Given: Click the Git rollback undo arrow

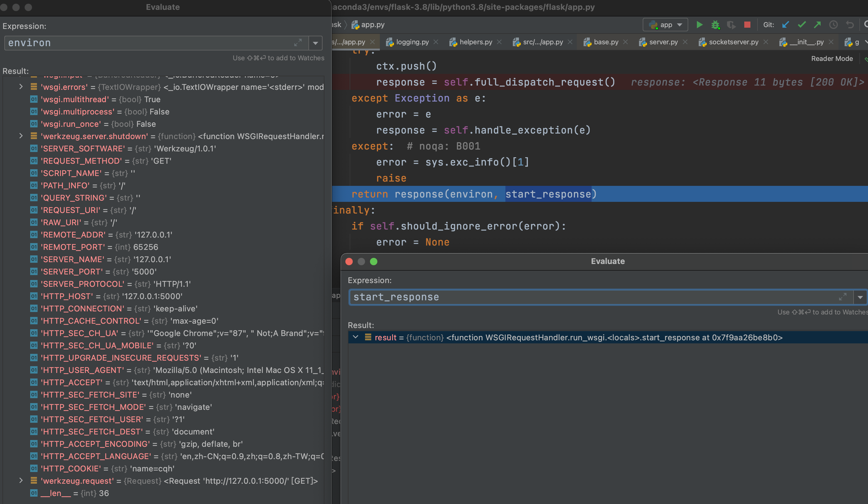Looking at the screenshot, I should point(850,25).
